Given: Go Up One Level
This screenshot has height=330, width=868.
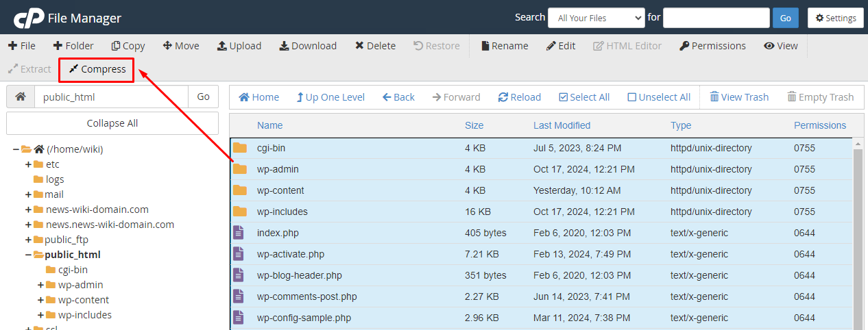Looking at the screenshot, I should coord(330,97).
